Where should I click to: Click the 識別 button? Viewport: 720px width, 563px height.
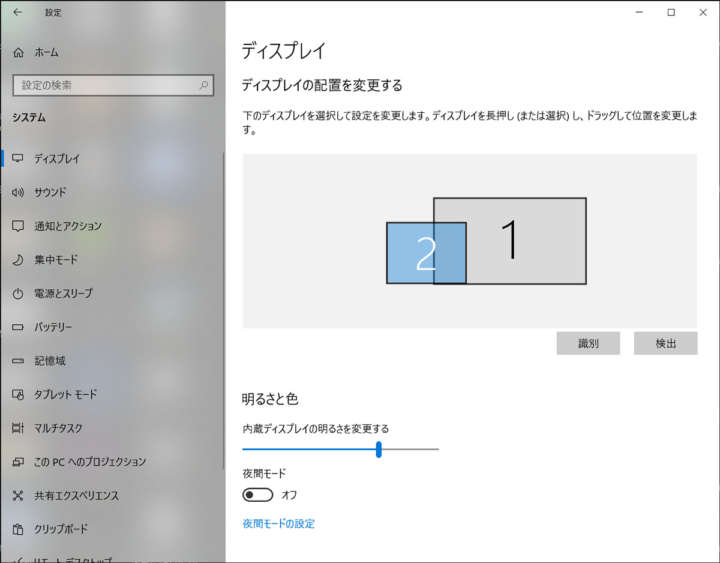[x=588, y=343]
